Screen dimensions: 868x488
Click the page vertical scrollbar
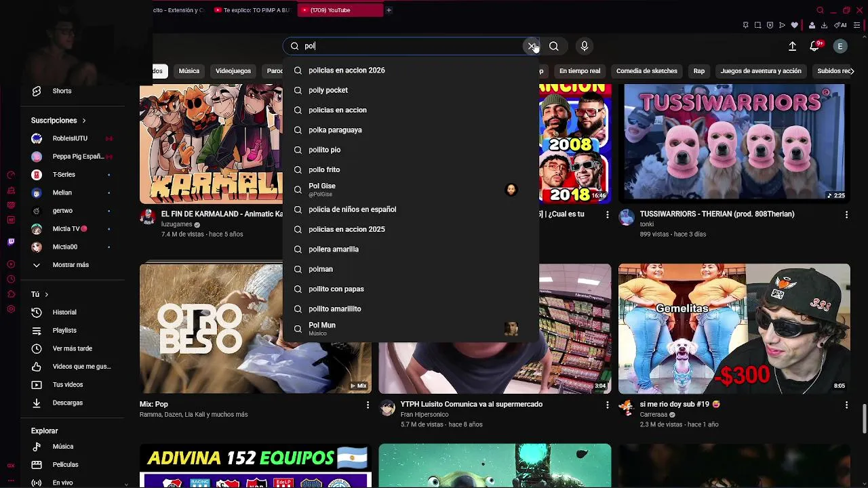(864, 418)
